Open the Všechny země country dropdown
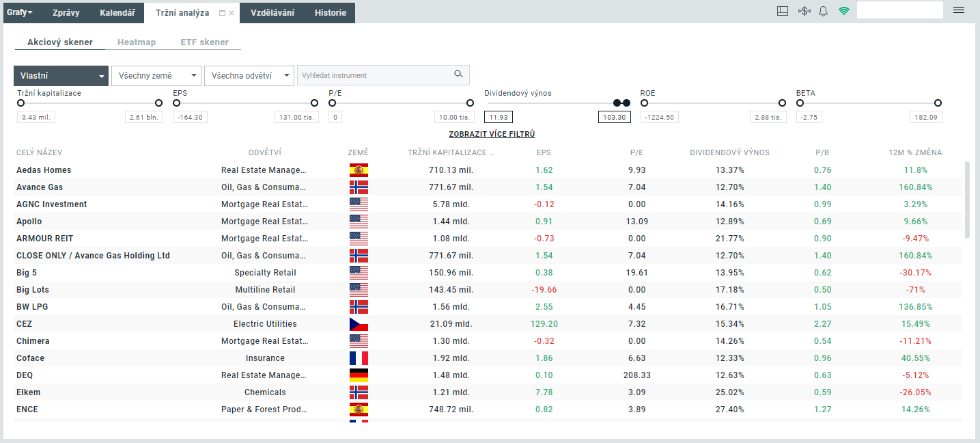The height and width of the screenshot is (443, 980). click(156, 76)
